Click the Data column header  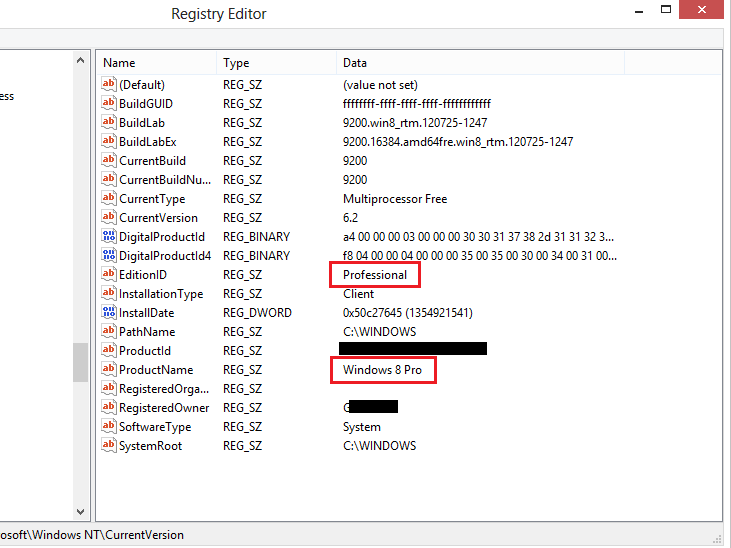coord(480,63)
